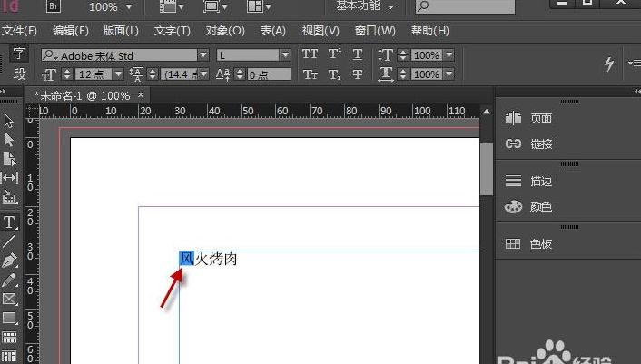Click the horizontal scale stepper arrows
This screenshot has width=641, height=364.
403,74
